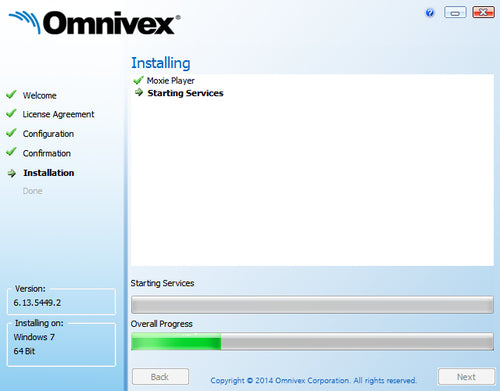
Task: Click the Starting Services status label above bar
Action: [162, 283]
